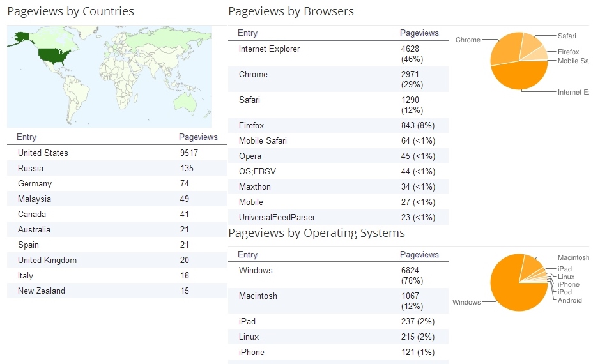Click the Chrome entry in browsers table
The height and width of the screenshot is (364, 600).
pyautogui.click(x=253, y=75)
